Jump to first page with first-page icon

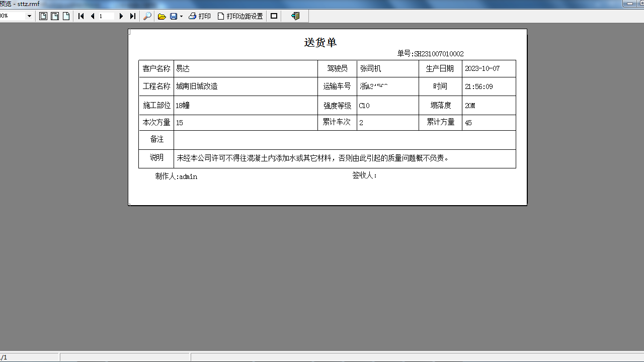80,16
